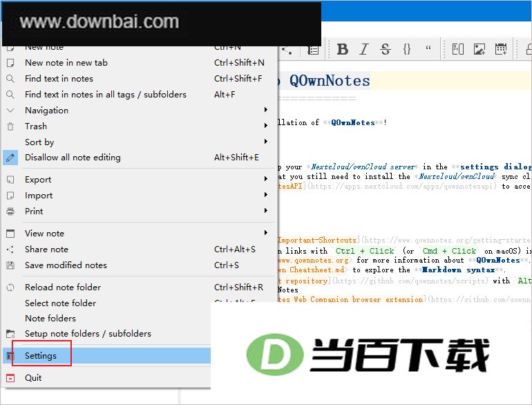Expand the View note submenu arrow
This screenshot has height=405, width=532.
tap(266, 232)
